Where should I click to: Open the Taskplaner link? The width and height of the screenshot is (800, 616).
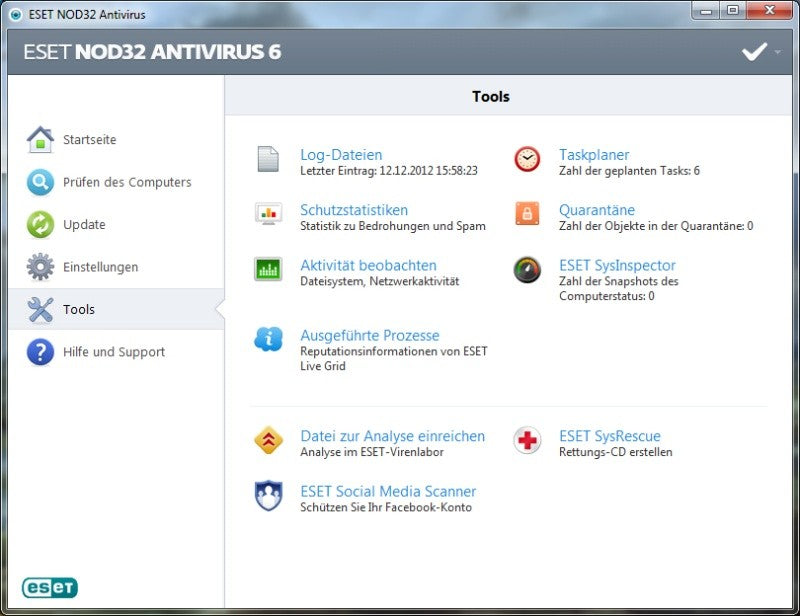pyautogui.click(x=594, y=155)
